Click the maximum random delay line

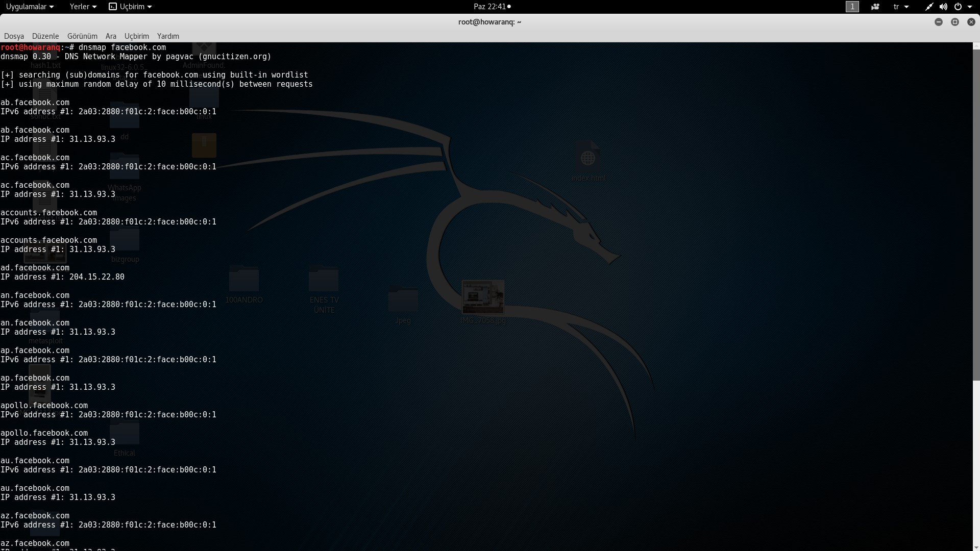pyautogui.click(x=157, y=84)
